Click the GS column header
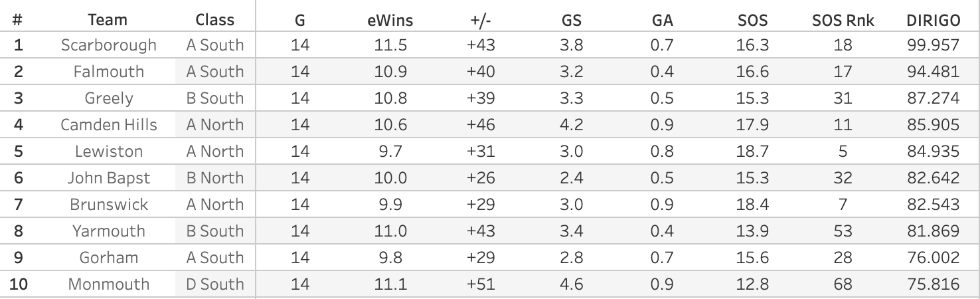This screenshot has height=299, width=980. point(571,20)
